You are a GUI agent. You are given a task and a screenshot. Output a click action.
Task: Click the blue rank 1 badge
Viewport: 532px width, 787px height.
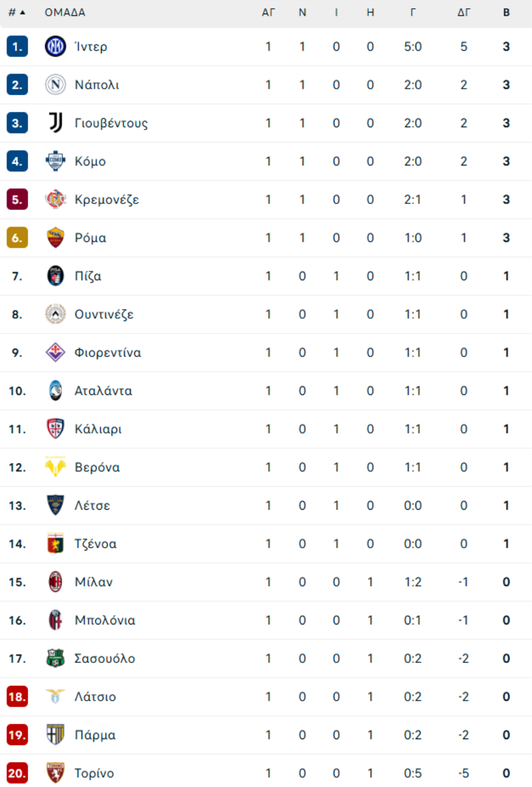pos(17,47)
